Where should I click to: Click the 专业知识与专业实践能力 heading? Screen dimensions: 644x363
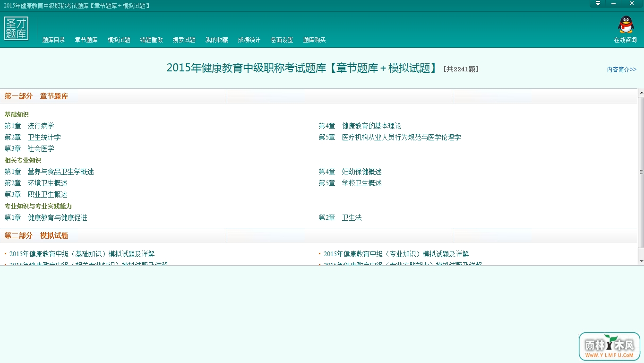point(38,206)
